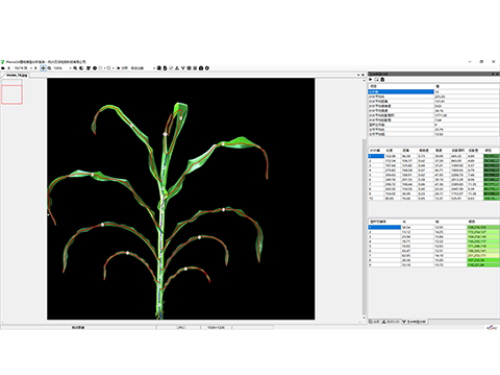Open the dropdown next to rectangle selection tool

[x=104, y=68]
